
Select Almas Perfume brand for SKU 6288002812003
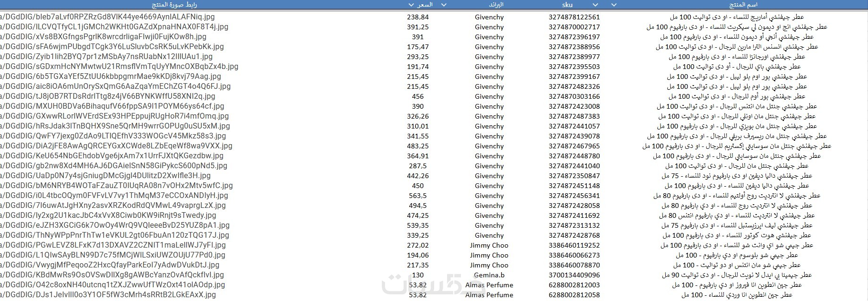(489, 285)
